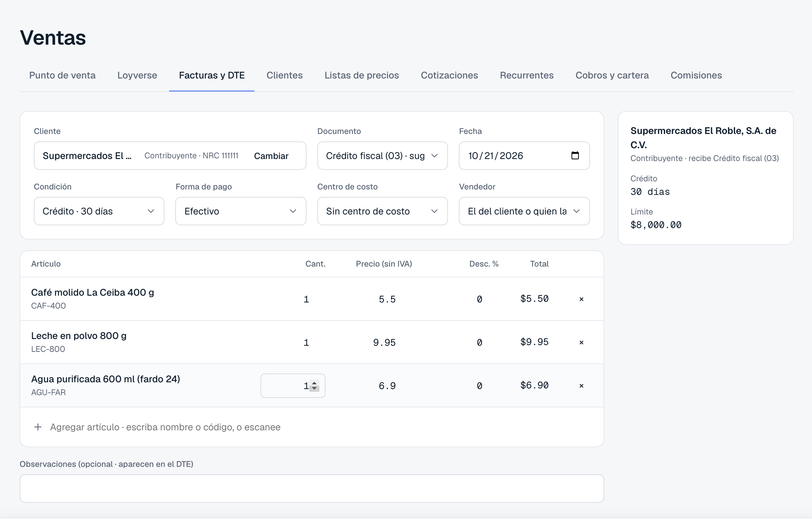Screen dimensions: 812x521
Task: Remove the Agua purificada row
Action: [581, 386]
